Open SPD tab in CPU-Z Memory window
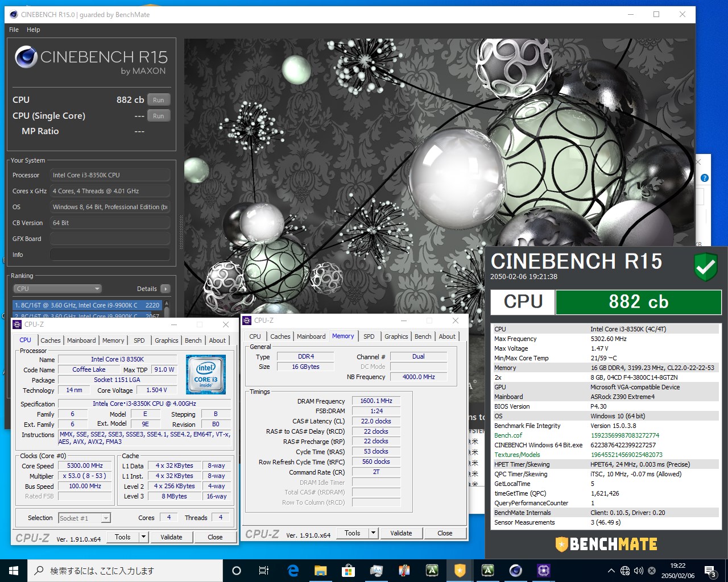The width and height of the screenshot is (728, 582). (369, 336)
